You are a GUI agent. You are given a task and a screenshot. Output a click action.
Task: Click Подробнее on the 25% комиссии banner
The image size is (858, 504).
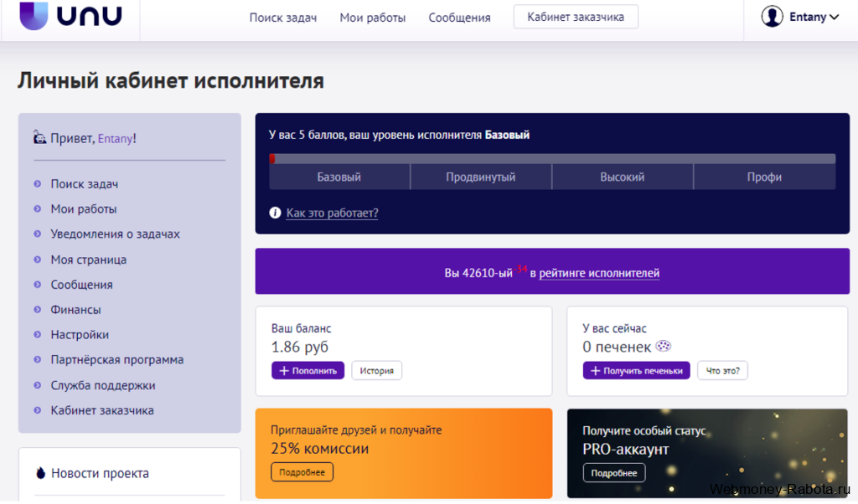coord(302,472)
